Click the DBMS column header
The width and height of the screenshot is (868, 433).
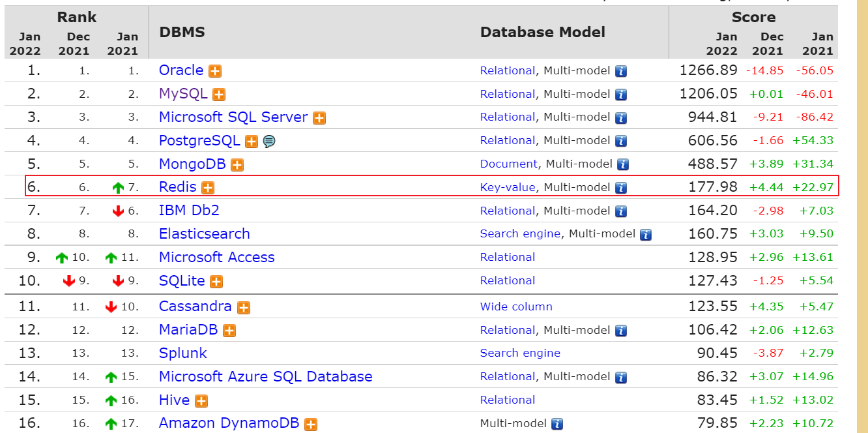pyautogui.click(x=182, y=32)
